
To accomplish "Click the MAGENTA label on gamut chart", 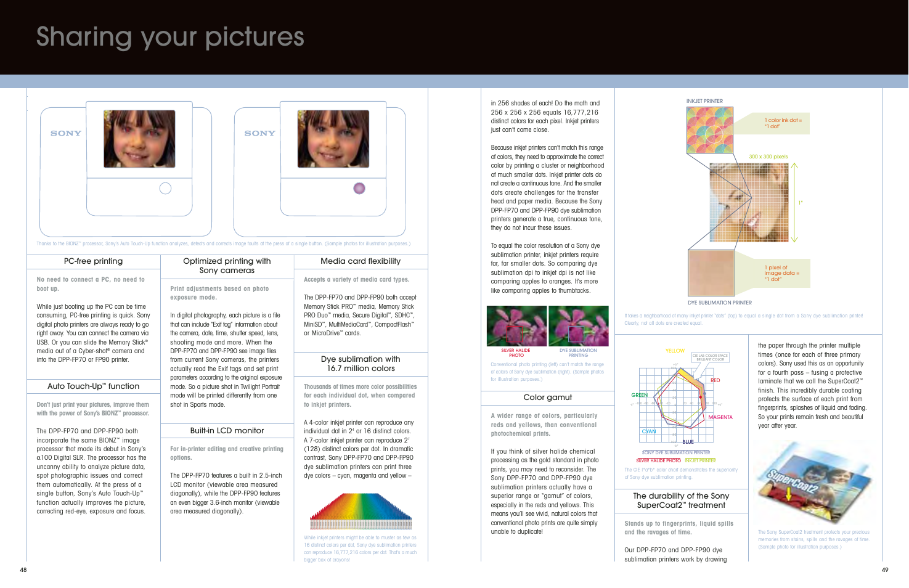I will pos(720,417).
